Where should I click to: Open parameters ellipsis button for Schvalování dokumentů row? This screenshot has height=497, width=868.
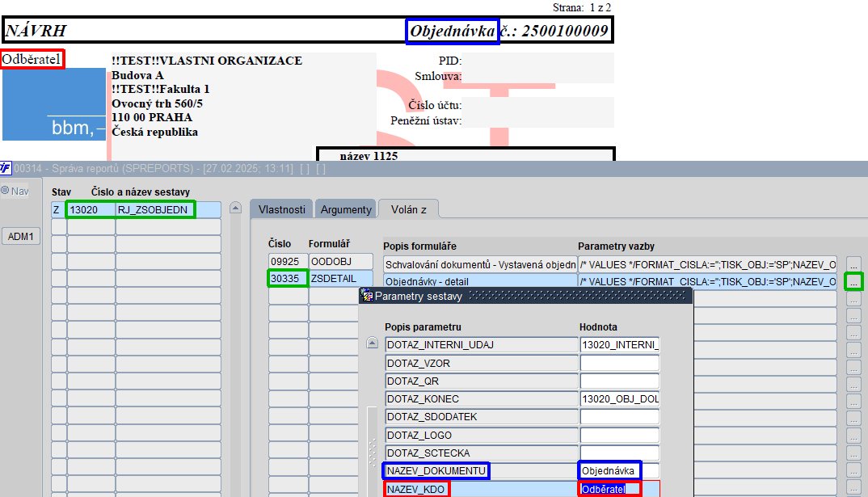click(x=853, y=264)
